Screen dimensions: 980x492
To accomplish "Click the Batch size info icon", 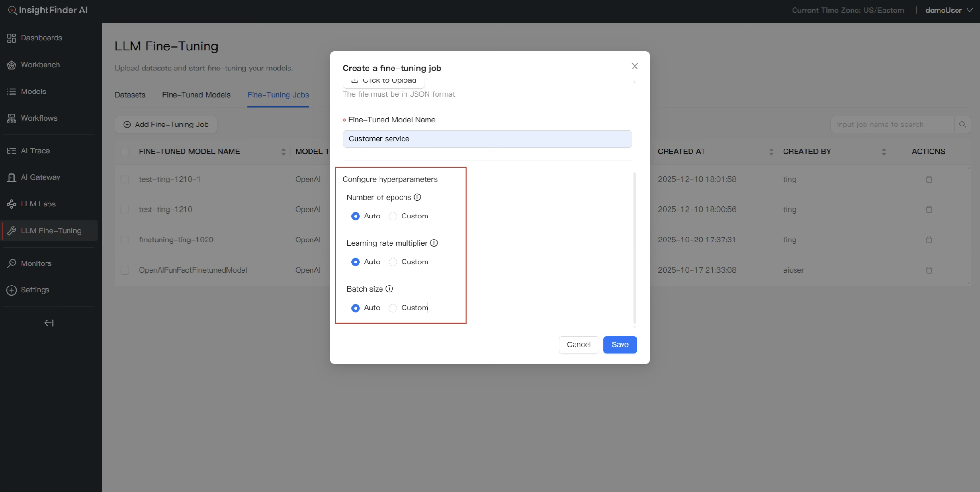I will click(389, 289).
